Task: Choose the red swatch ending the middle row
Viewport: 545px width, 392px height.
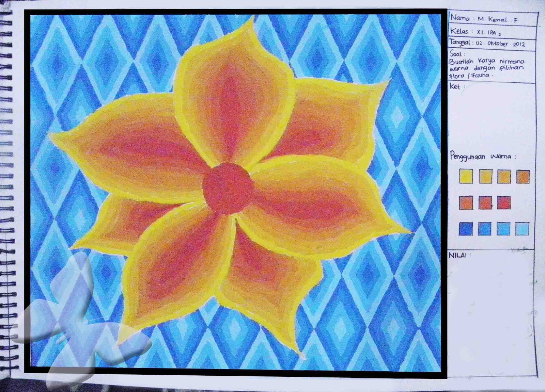Action: point(504,203)
